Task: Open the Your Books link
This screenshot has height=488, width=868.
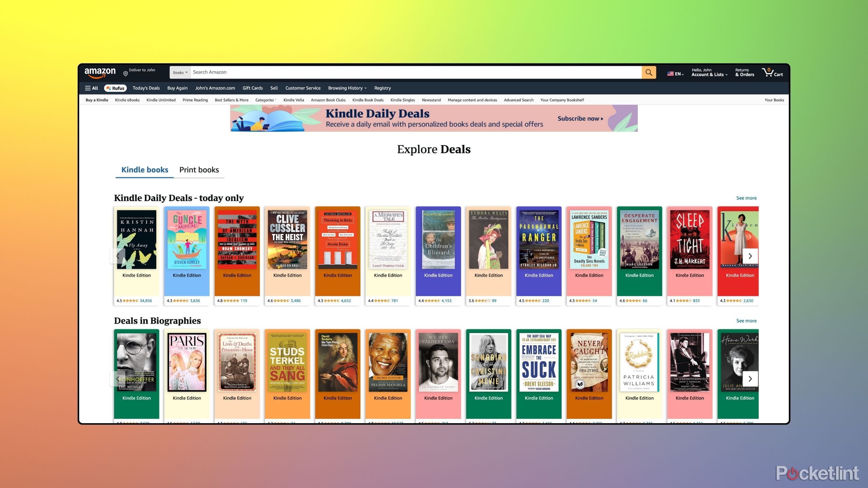Action: click(x=774, y=100)
